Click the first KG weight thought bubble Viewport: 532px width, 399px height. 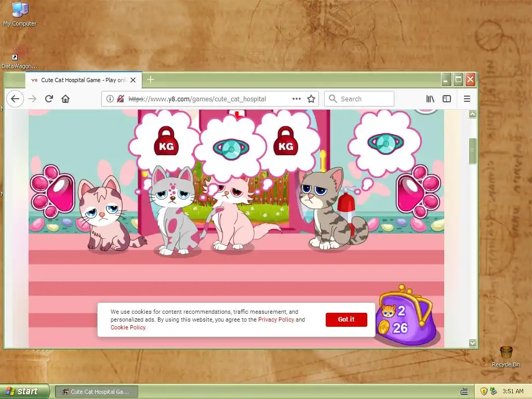pos(166,141)
